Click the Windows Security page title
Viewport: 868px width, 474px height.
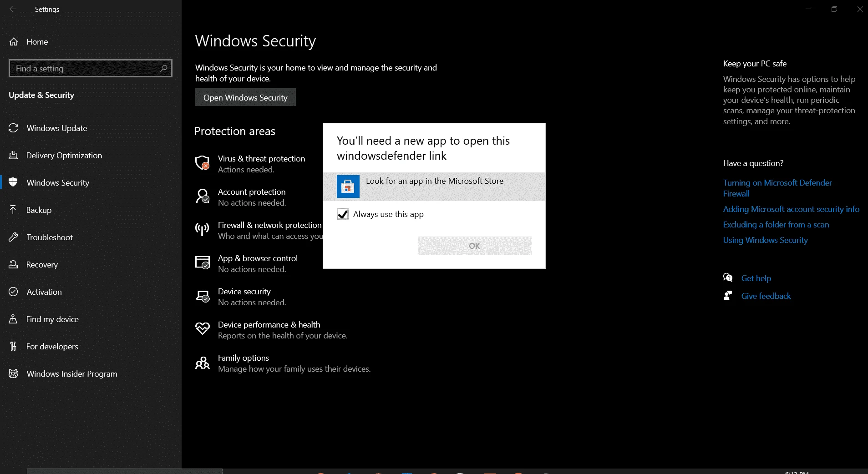tap(255, 41)
